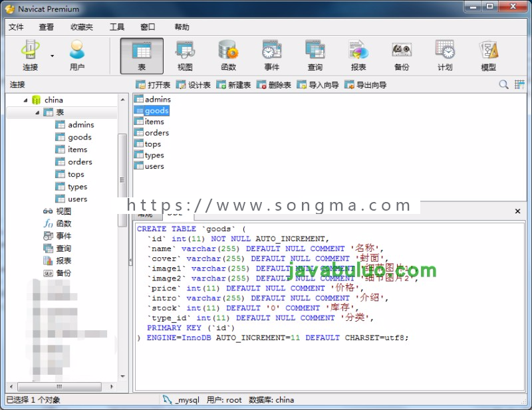Open the Connection (连接) toolbar button
Screen dimensions: 532x410
tap(30, 55)
